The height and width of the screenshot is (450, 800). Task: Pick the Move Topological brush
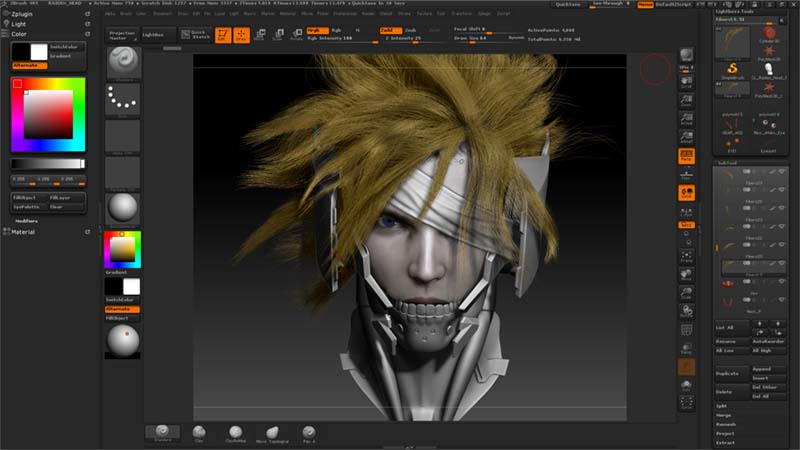(x=272, y=434)
